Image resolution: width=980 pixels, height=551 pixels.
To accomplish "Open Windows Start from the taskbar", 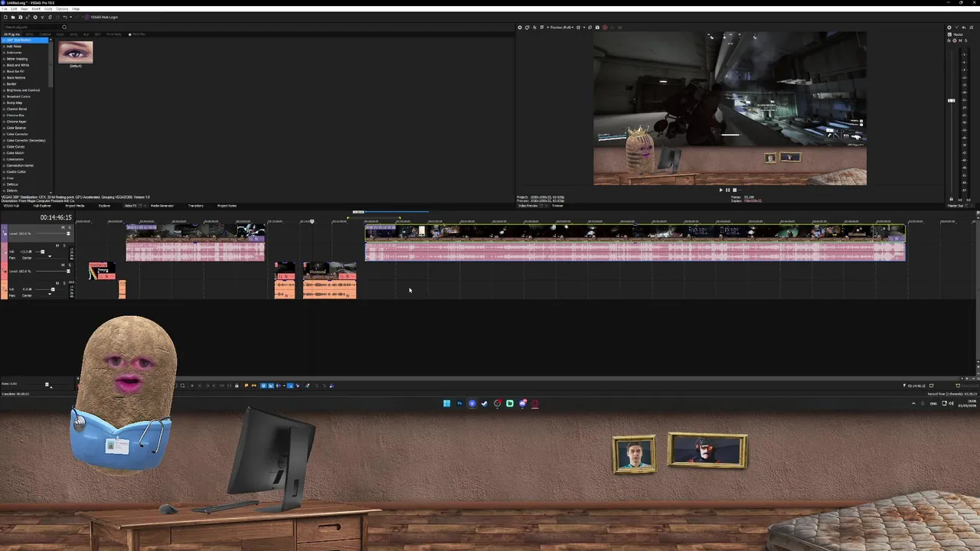I will 446,403.
